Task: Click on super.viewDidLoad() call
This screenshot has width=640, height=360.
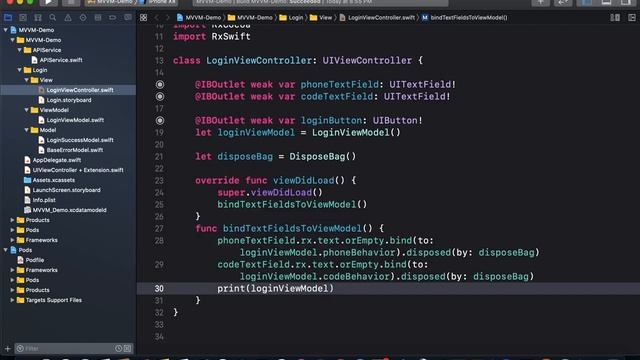Action: [270, 193]
